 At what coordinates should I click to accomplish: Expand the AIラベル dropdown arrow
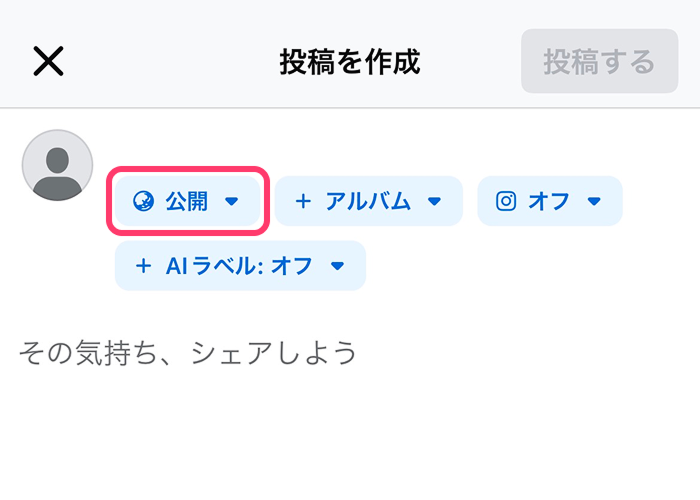point(337,266)
